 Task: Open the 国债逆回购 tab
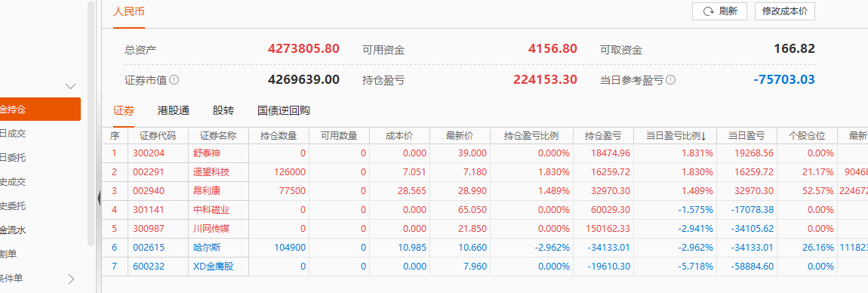pyautogui.click(x=284, y=110)
